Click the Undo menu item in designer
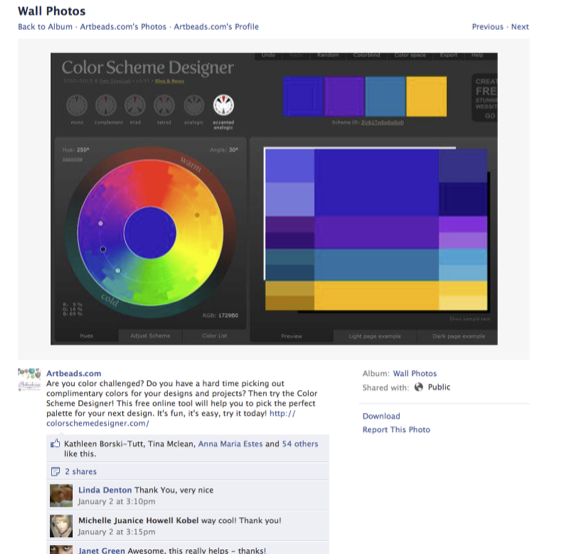The image size is (580, 554). pos(269,55)
